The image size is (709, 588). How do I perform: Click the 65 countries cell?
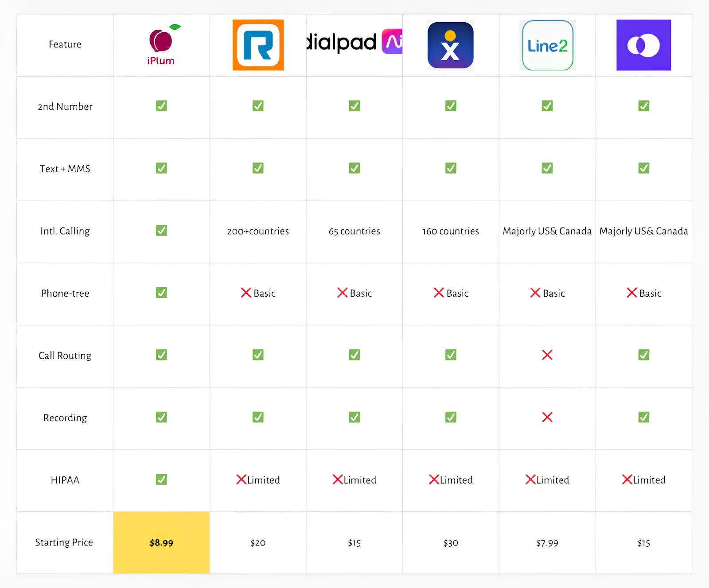click(354, 231)
